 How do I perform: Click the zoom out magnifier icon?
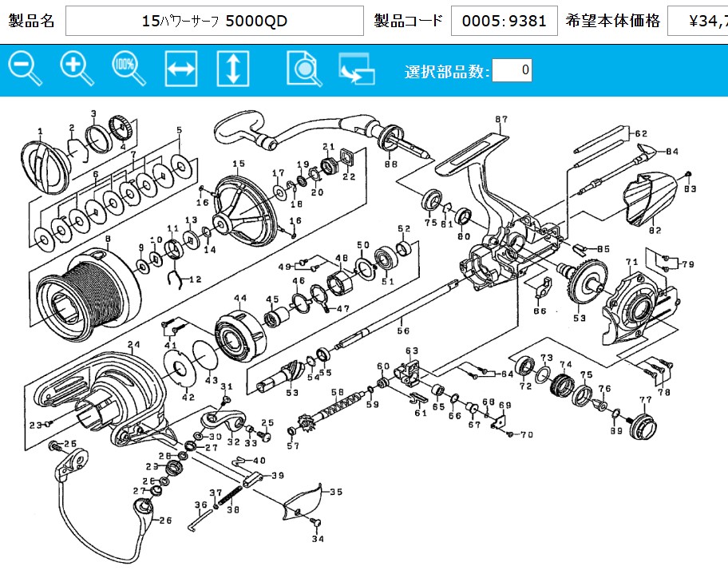25,69
